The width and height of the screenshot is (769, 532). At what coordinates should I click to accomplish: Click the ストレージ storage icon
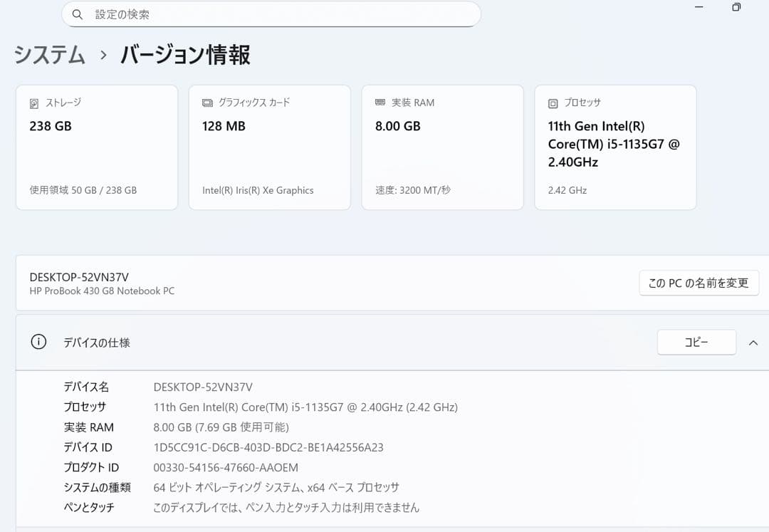click(33, 103)
